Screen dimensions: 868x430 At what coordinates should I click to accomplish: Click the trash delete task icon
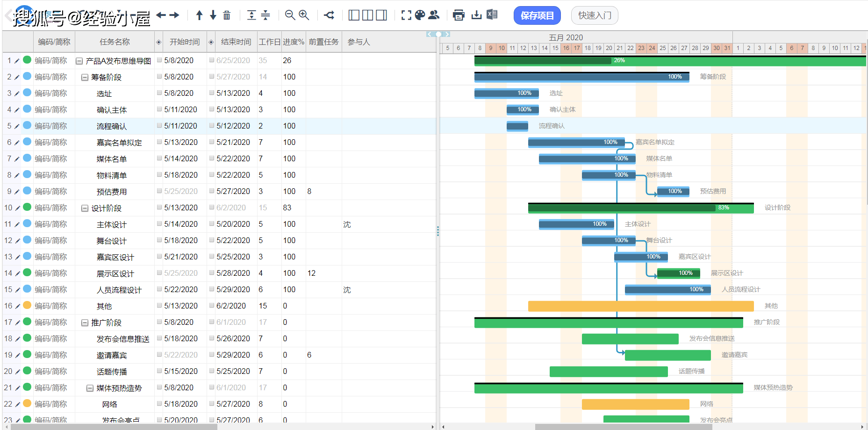(x=227, y=15)
